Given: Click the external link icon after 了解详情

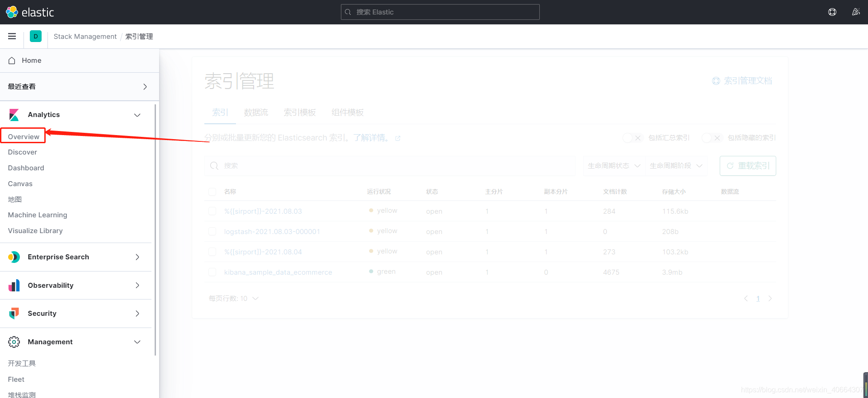Looking at the screenshot, I should [x=398, y=138].
